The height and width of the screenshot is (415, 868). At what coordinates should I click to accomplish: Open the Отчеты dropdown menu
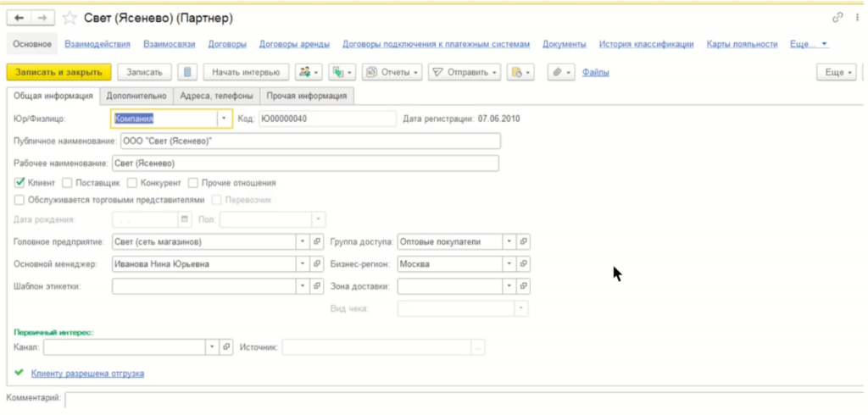pyautogui.click(x=392, y=72)
